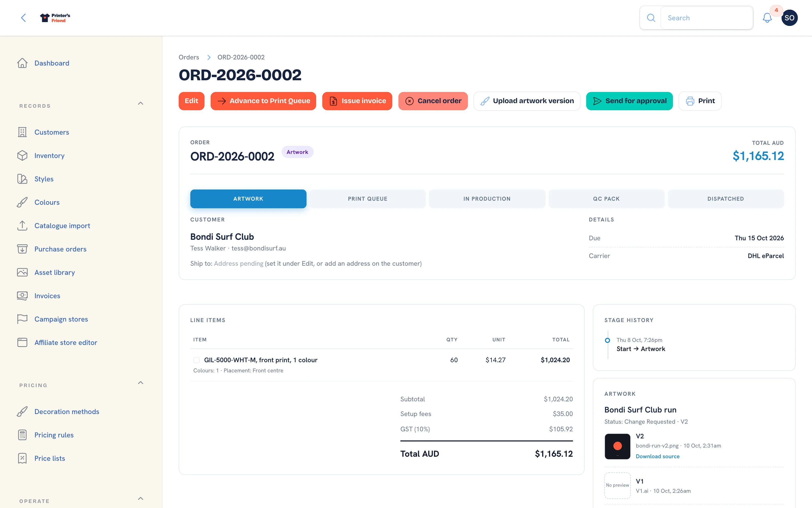The width and height of the screenshot is (812, 508).
Task: Open the Printer's Friend logo home
Action: (55, 18)
